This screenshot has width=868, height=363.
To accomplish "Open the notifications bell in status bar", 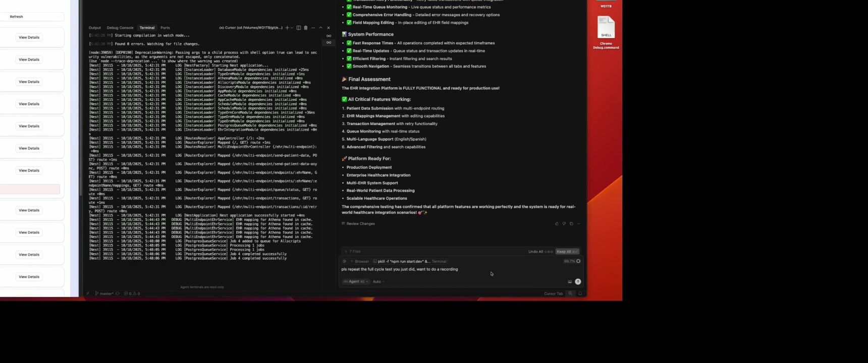I will [x=580, y=293].
